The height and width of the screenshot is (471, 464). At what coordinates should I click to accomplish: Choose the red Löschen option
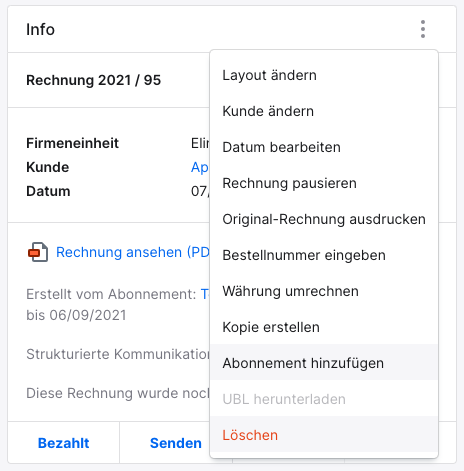[324, 435]
